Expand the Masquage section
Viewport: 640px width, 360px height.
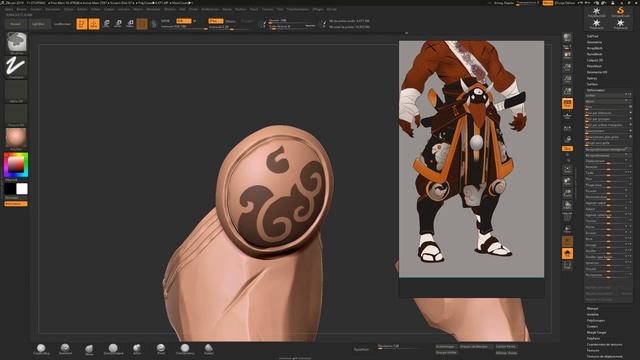[593, 309]
